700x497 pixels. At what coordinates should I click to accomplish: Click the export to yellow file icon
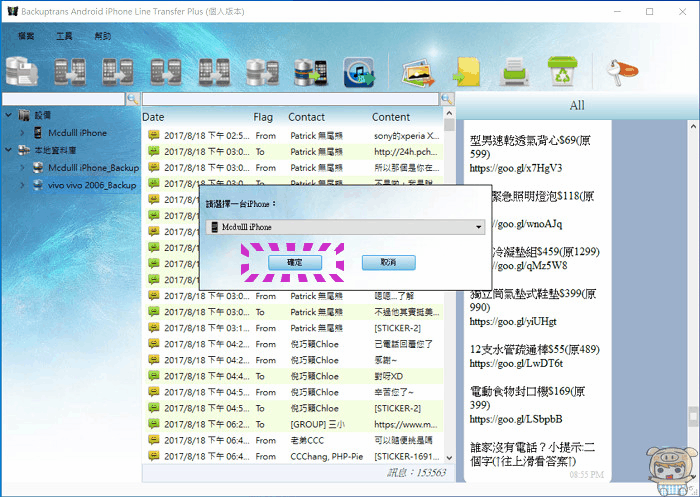pyautogui.click(x=467, y=72)
